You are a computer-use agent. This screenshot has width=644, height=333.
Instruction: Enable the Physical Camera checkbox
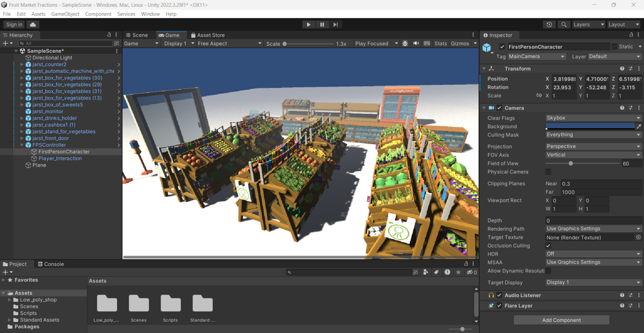tap(548, 172)
